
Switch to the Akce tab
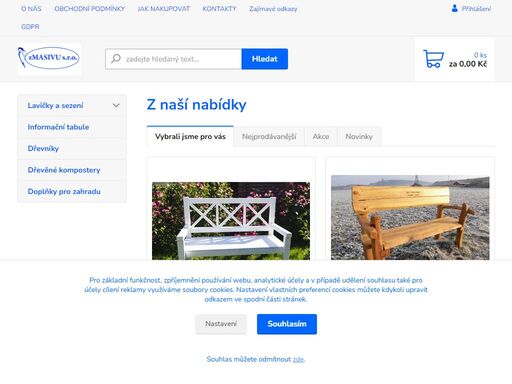tap(321, 136)
